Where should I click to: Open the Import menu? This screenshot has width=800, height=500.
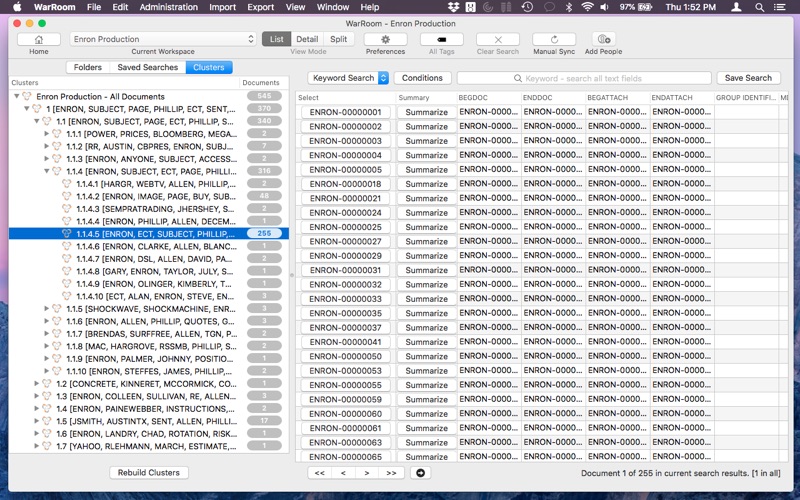tap(222, 7)
